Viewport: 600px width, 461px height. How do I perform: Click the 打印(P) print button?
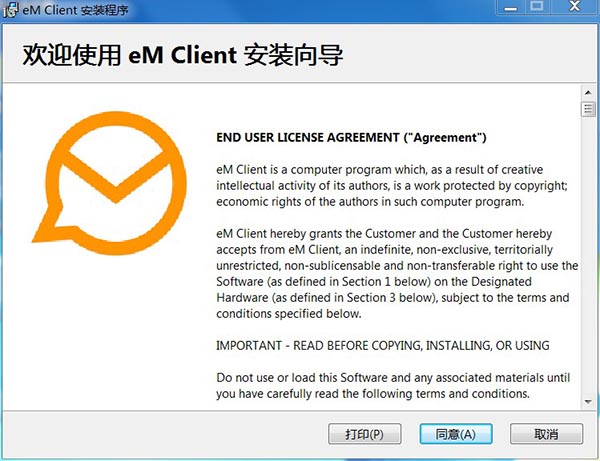(365, 434)
